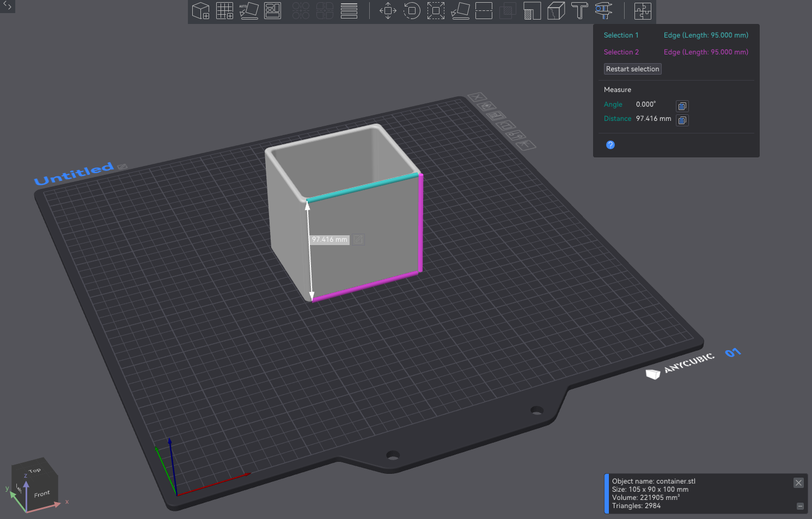Edit the Untitled plate name icon
The height and width of the screenshot is (519, 812).
(123, 166)
